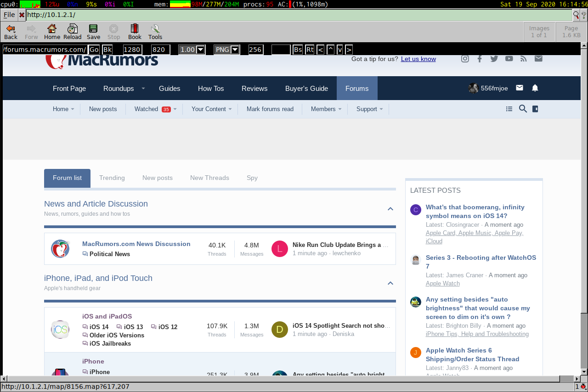588x392 pixels.
Task: Click the MacRumors.com News Discussion apple icon
Action: pos(60,248)
